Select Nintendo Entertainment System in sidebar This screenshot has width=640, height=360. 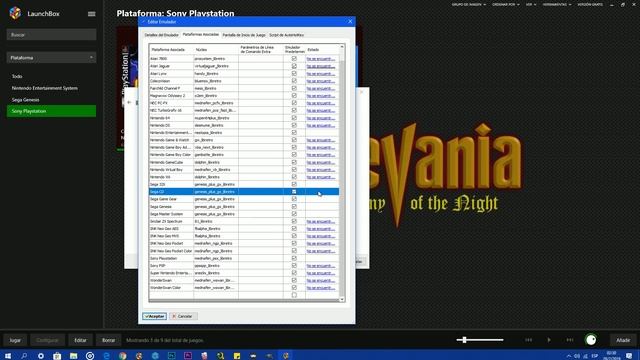tap(44, 88)
